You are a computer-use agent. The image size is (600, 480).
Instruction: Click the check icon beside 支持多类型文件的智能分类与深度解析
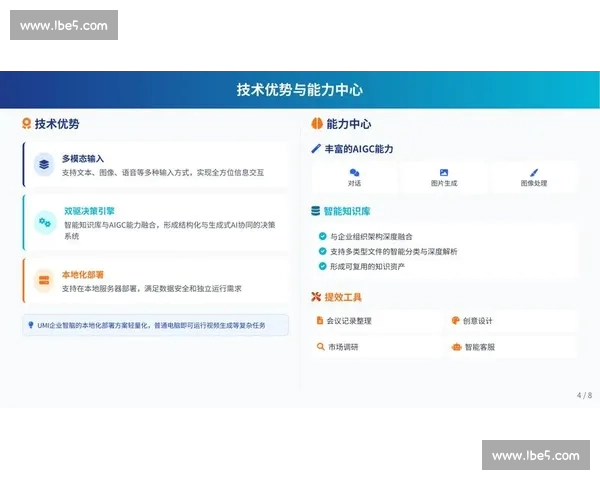(x=323, y=251)
